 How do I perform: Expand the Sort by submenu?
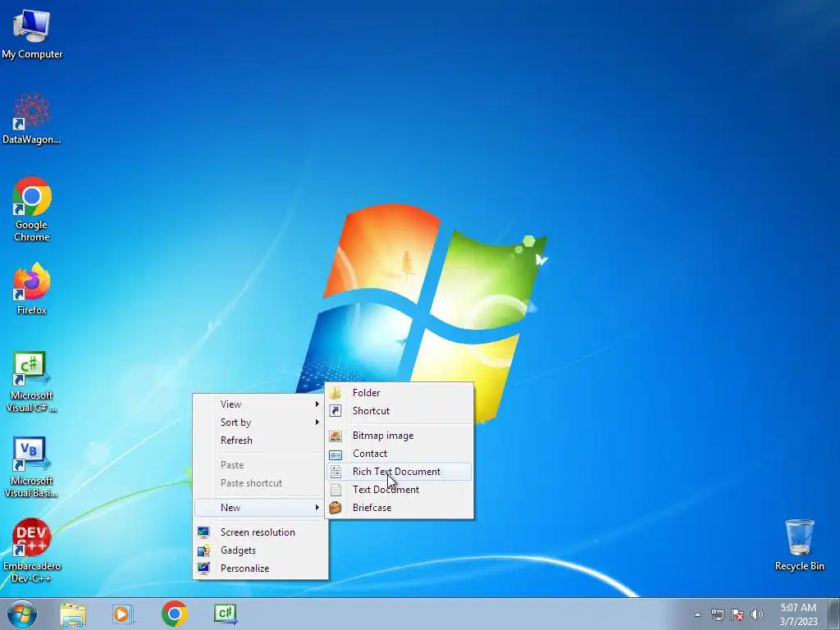pyautogui.click(x=260, y=422)
